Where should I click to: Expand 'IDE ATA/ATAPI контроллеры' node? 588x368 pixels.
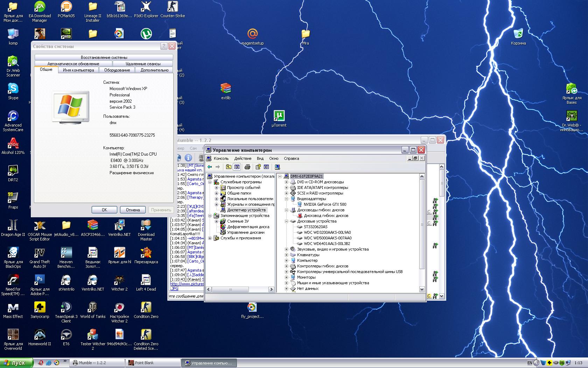click(286, 188)
